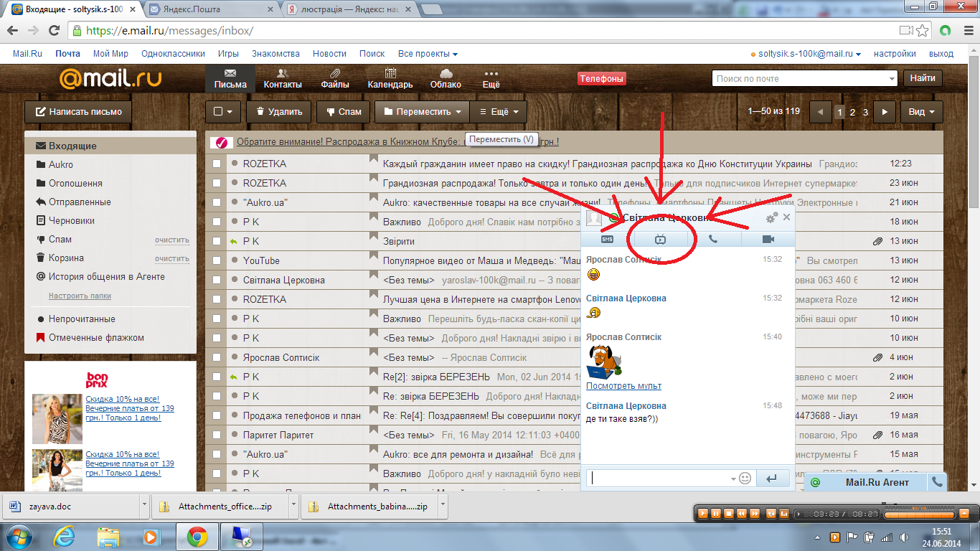Check the ROZETKA 12:23 message checkbox

pyautogui.click(x=217, y=164)
